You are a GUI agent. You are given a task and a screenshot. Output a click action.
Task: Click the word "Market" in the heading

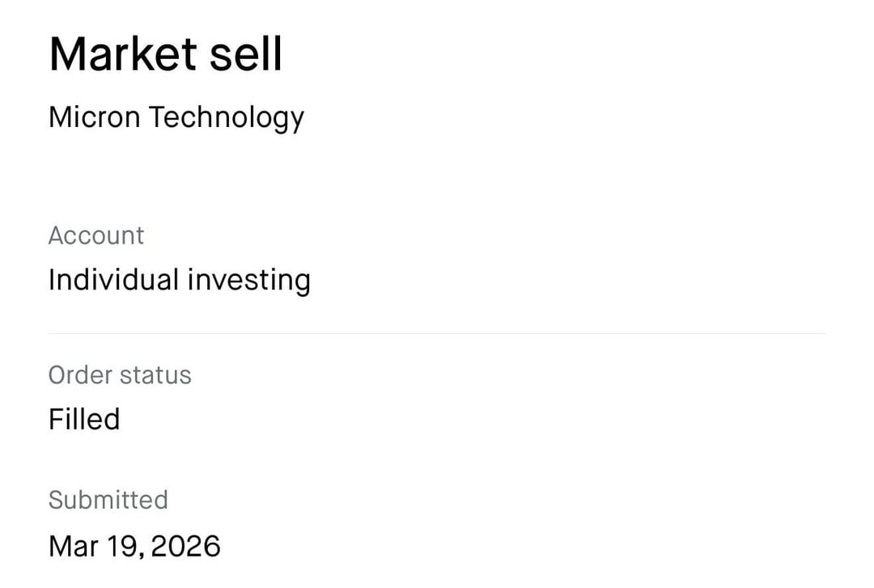tap(122, 55)
